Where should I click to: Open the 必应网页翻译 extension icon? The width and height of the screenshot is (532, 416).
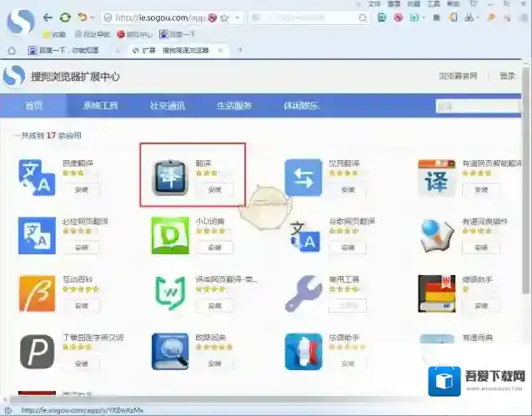pyautogui.click(x=37, y=235)
